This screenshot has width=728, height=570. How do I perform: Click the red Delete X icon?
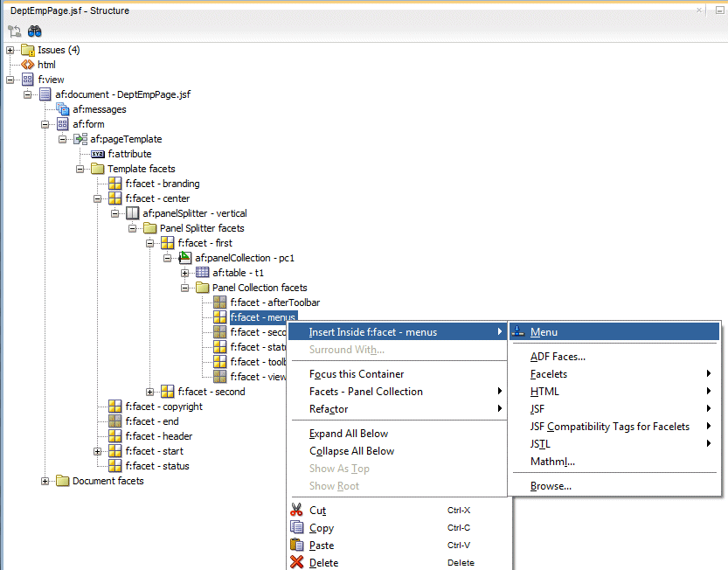tap(296, 562)
